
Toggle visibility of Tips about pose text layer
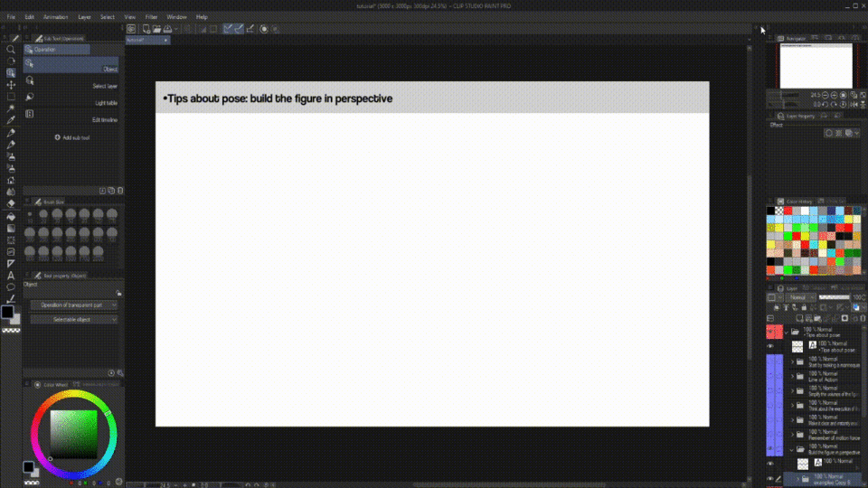point(770,346)
